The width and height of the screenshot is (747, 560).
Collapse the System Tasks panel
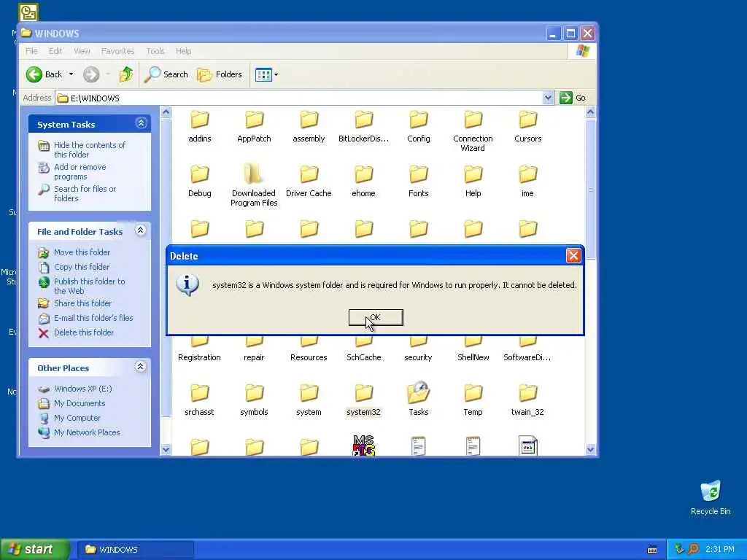141,123
